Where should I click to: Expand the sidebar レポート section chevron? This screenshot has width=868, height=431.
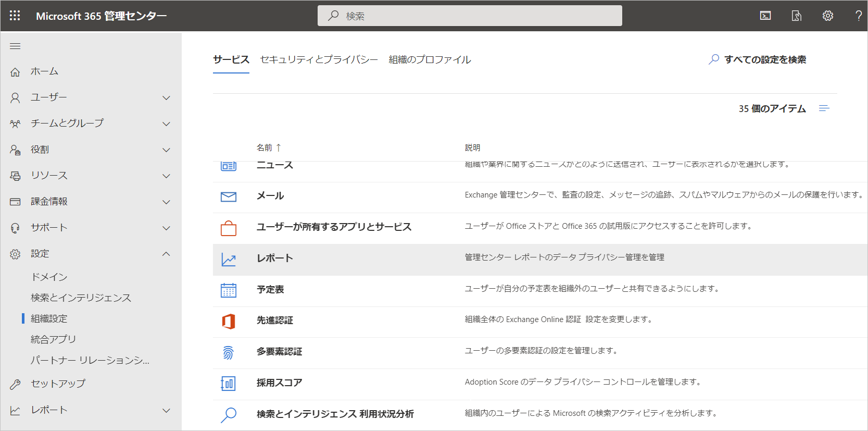click(166, 410)
